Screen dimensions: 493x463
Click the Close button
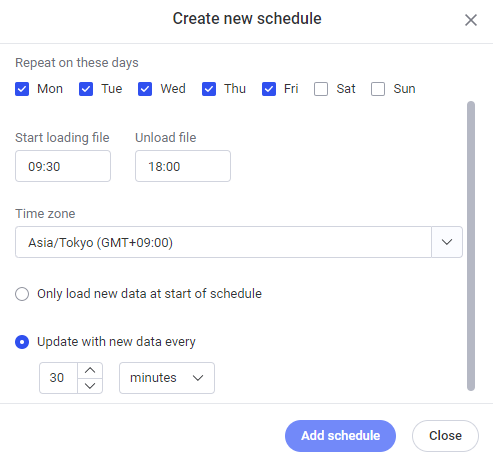[x=445, y=436]
